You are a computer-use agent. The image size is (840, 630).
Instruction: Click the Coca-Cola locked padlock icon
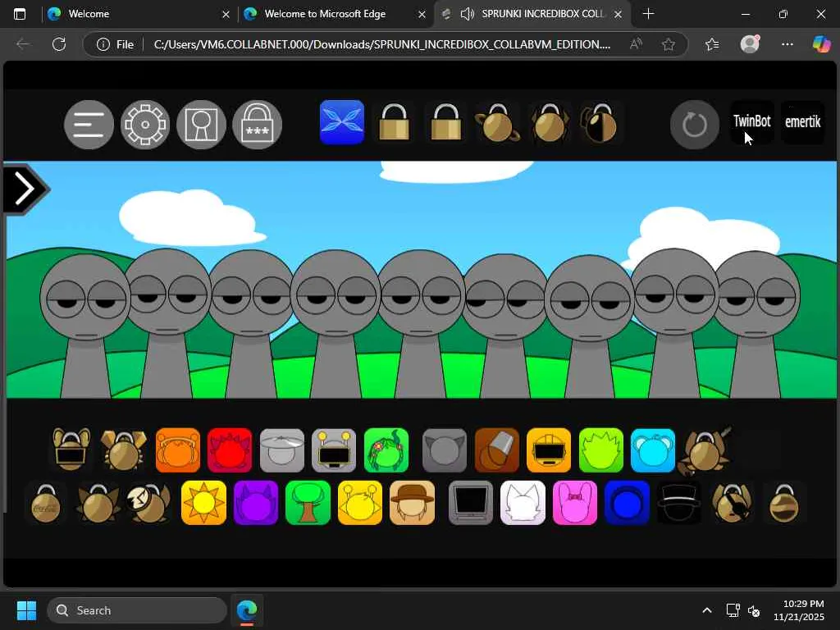pos(46,503)
